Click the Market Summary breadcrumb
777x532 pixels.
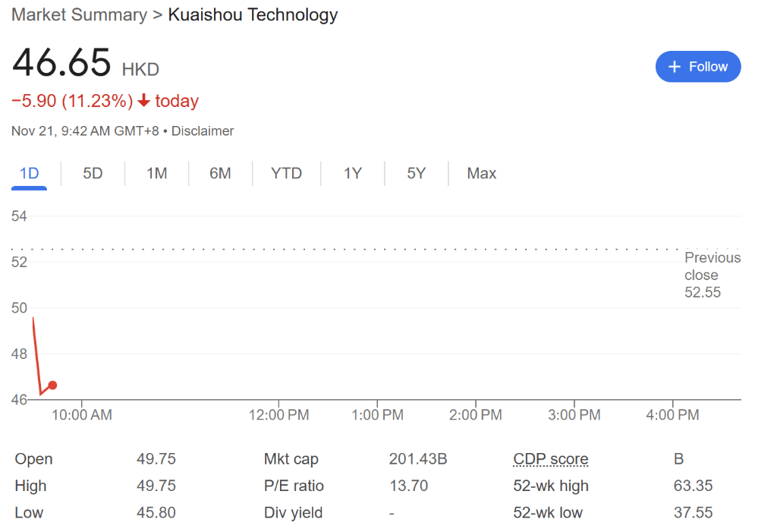[79, 15]
